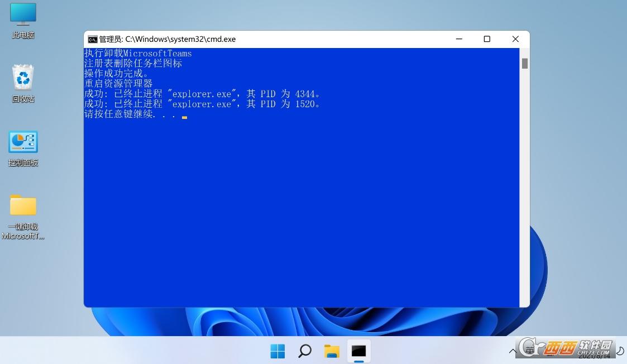Screen dimensions: 627x364
Task: Click the line 重启资源管理器
Action: 118,83
